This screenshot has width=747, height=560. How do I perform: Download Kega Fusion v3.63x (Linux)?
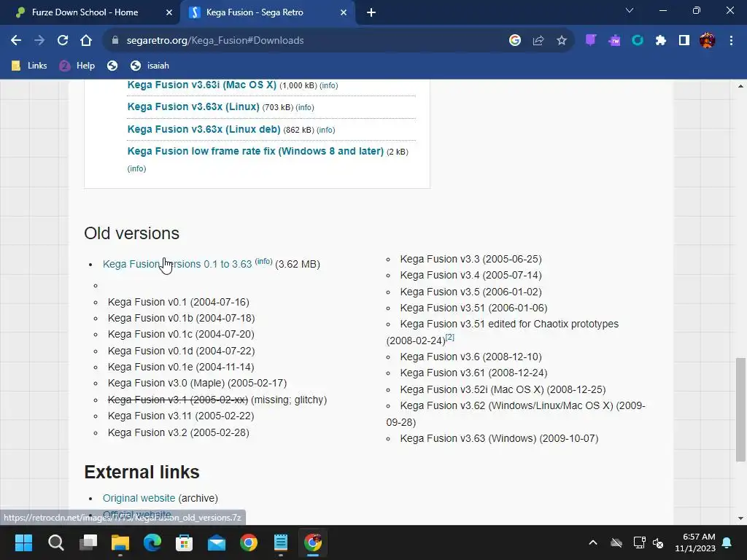(193, 106)
